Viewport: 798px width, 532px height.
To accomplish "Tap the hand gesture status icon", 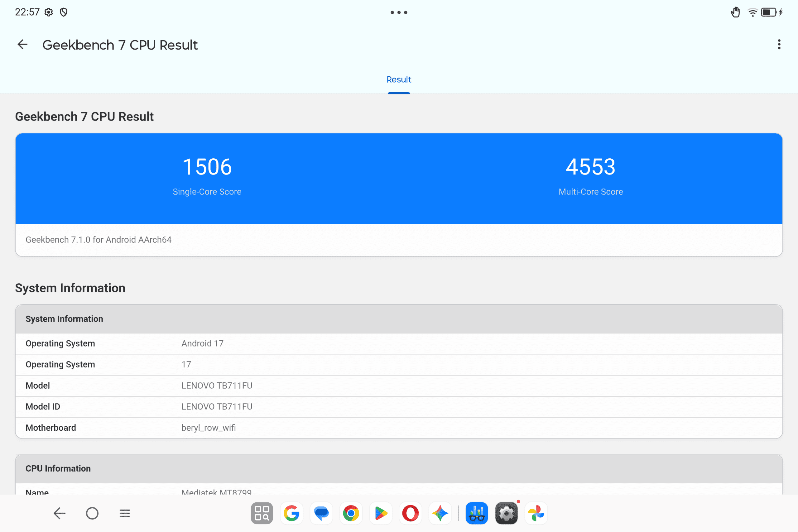I will pyautogui.click(x=735, y=12).
